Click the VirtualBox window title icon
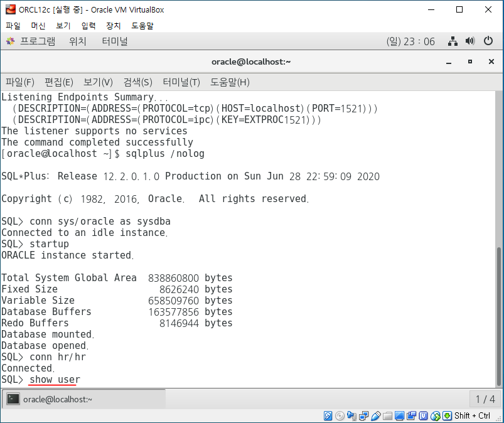 pyautogui.click(x=10, y=9)
